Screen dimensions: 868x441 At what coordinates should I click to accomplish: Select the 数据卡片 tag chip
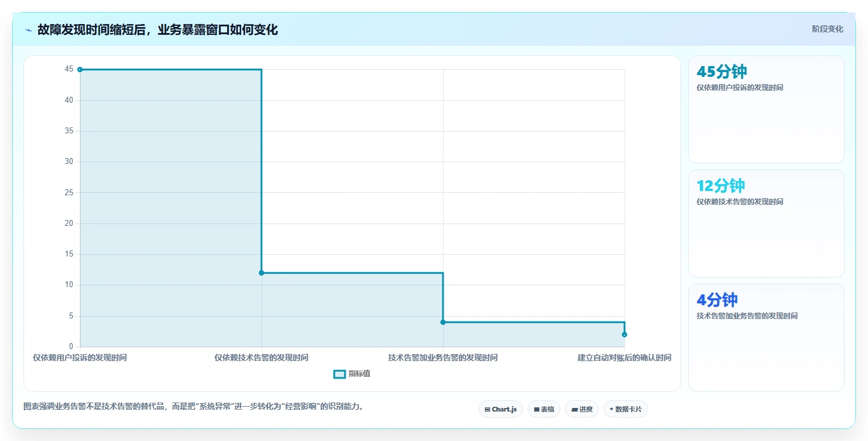pos(626,409)
